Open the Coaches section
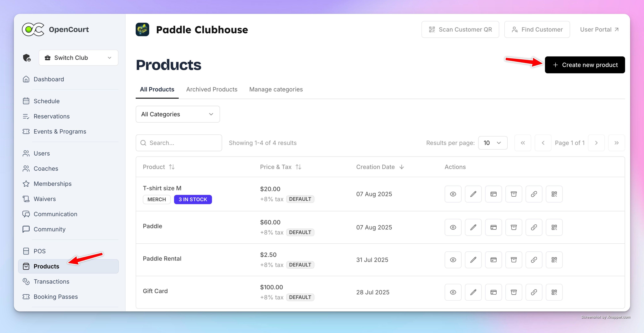Viewport: 644px width, 333px height. point(69,169)
